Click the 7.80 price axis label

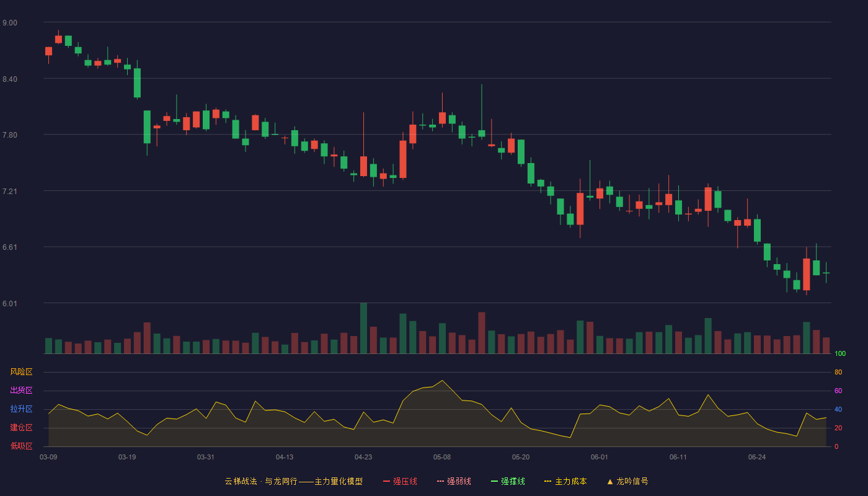click(x=10, y=135)
